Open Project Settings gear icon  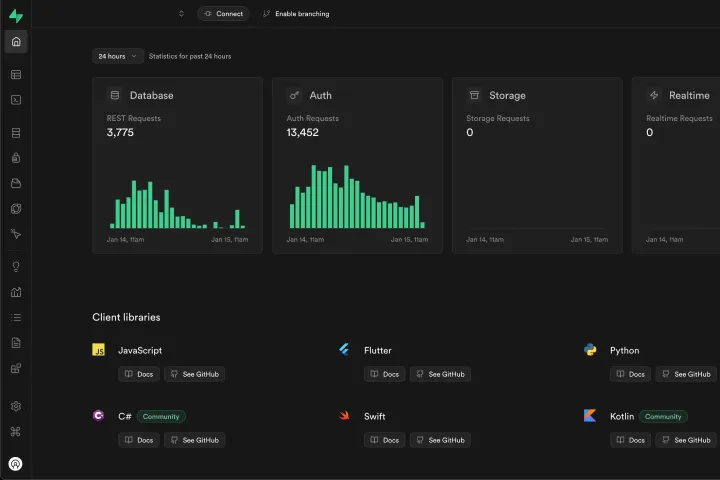point(16,406)
